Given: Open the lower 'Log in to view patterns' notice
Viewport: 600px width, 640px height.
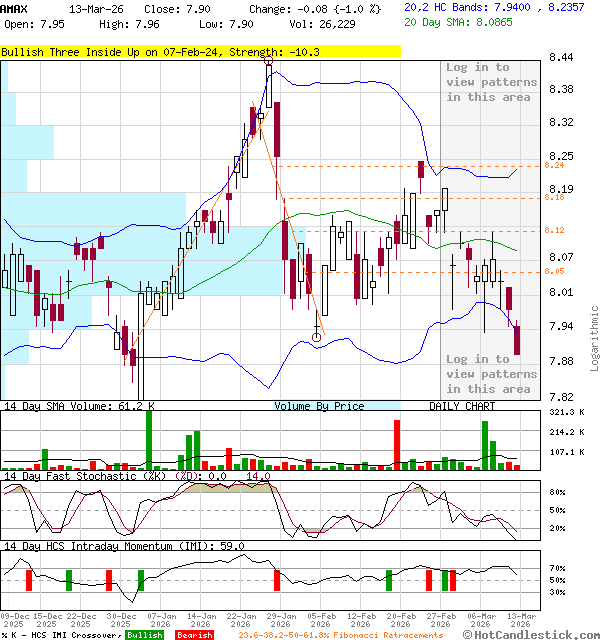Looking at the screenshot, I should tap(491, 374).
